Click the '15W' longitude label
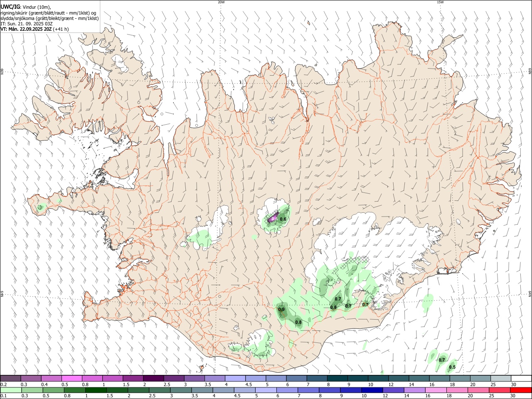This screenshot has height=399, width=532. tap(440, 2)
